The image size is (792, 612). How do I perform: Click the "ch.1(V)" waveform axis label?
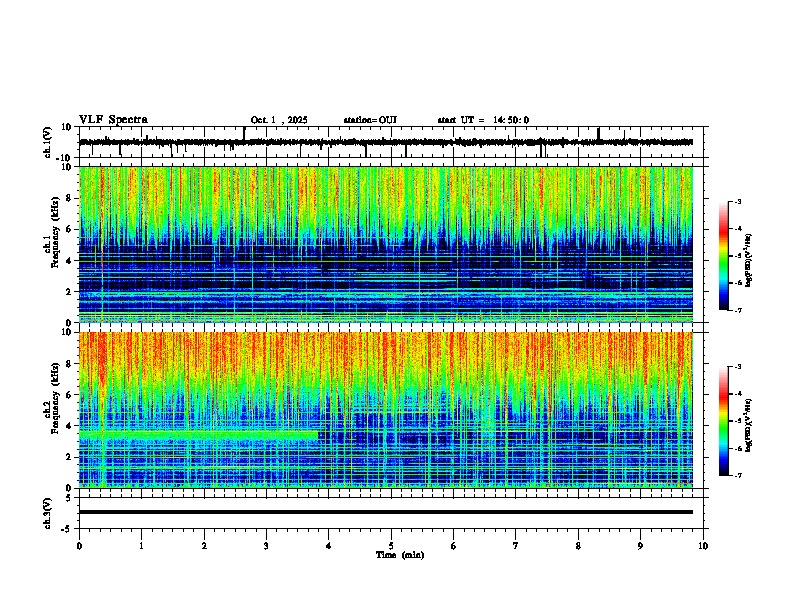click(x=48, y=142)
